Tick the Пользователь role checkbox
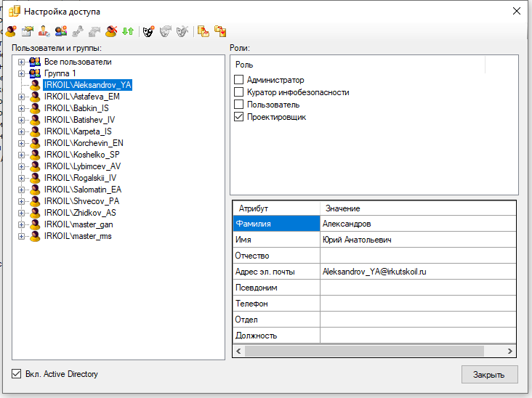 click(239, 105)
